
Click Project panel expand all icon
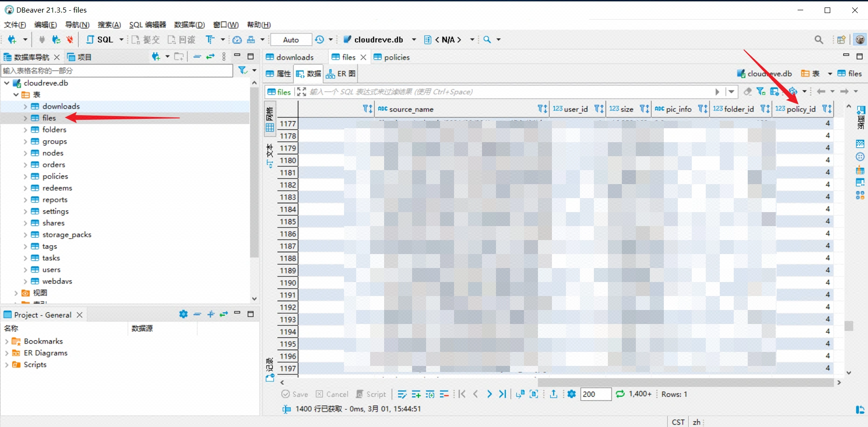point(211,314)
